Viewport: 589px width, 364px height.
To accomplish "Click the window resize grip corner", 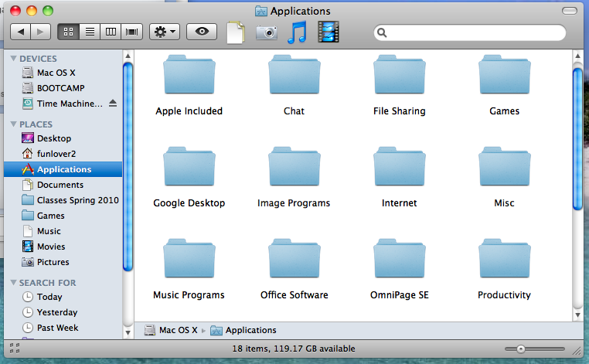I will (x=577, y=351).
